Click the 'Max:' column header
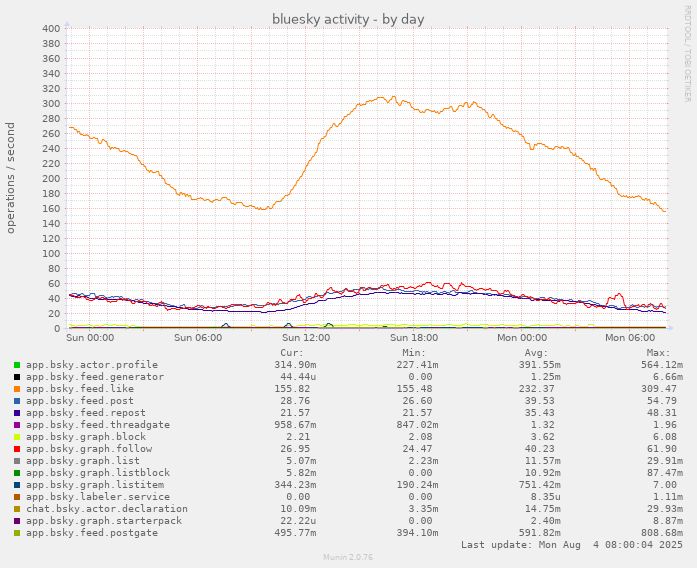Viewport: 697px width, 568px height. point(658,353)
